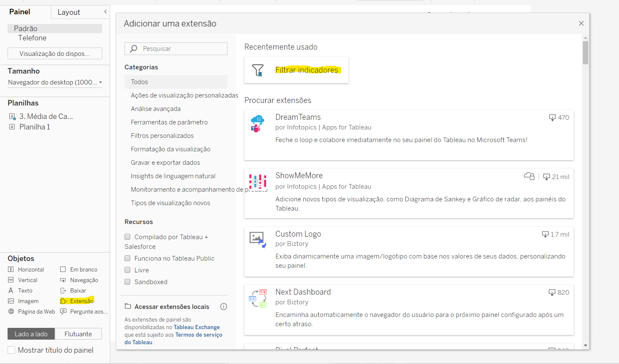Select the Extensão object icon

(x=63, y=301)
